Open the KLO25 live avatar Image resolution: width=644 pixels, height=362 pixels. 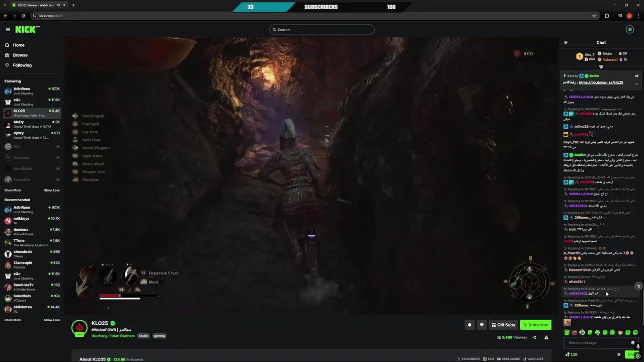click(x=79, y=327)
